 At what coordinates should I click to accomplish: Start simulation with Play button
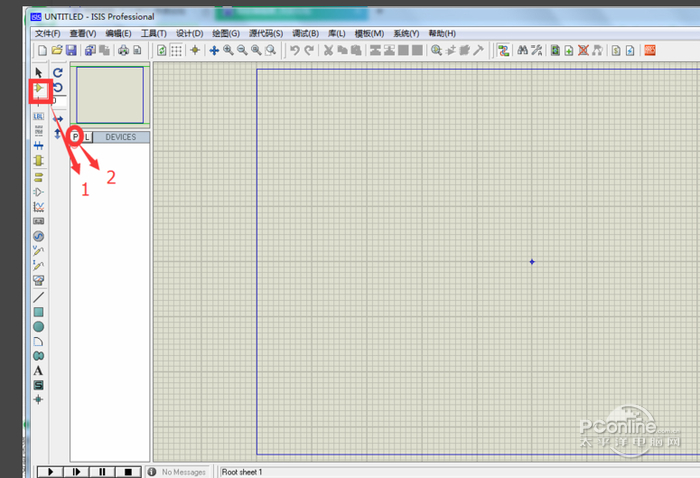49,471
